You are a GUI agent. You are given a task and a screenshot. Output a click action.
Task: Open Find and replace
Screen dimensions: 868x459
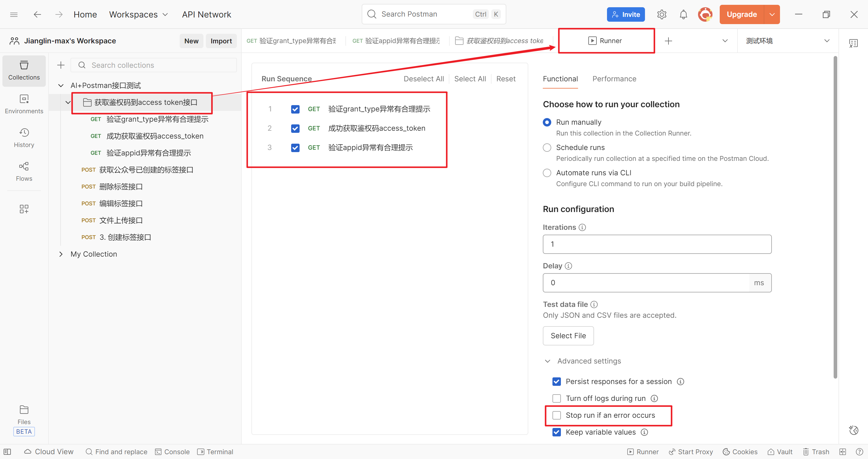point(116,451)
